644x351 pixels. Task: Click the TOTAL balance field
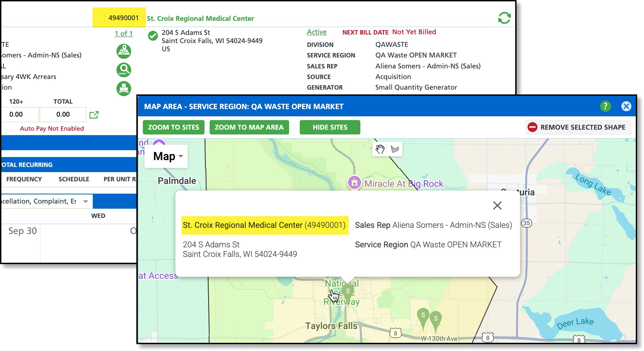coord(63,115)
